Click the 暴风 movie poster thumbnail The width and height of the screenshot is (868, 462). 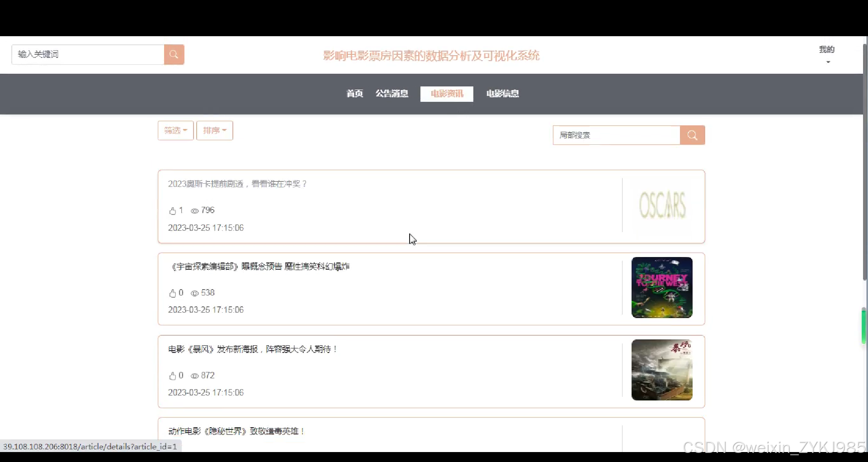click(x=662, y=370)
